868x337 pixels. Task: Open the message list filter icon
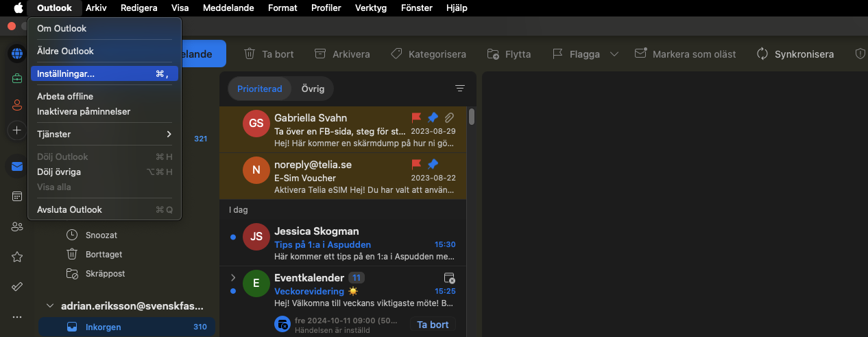(x=460, y=89)
